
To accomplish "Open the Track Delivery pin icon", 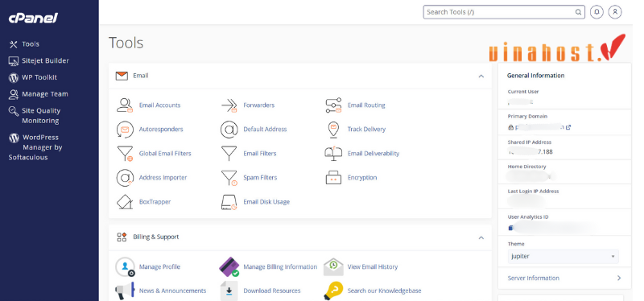I will [333, 130].
